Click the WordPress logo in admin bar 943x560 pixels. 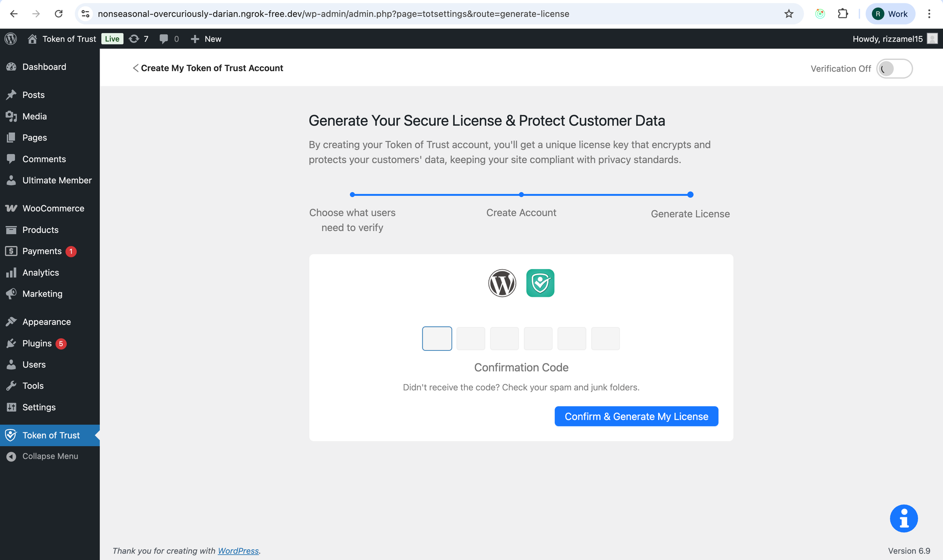(11, 39)
